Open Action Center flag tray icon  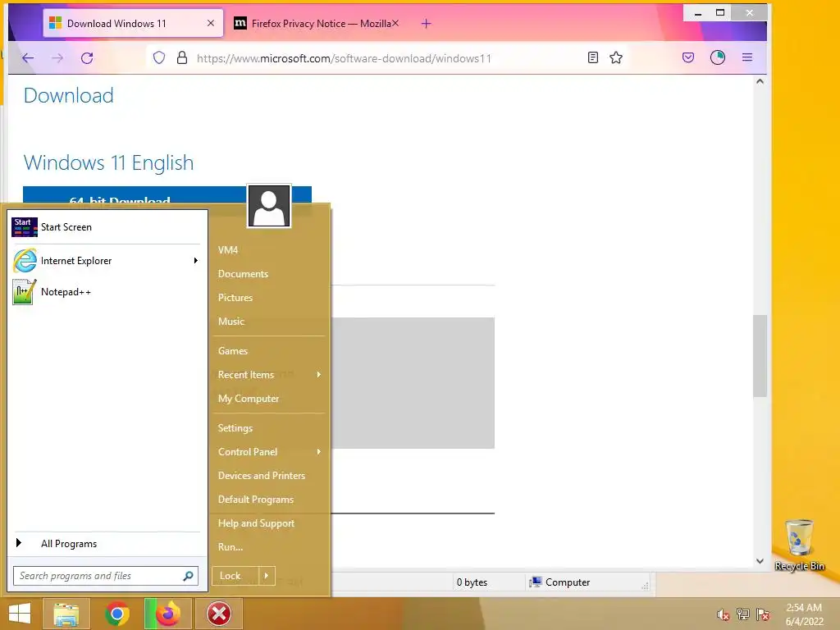[762, 614]
